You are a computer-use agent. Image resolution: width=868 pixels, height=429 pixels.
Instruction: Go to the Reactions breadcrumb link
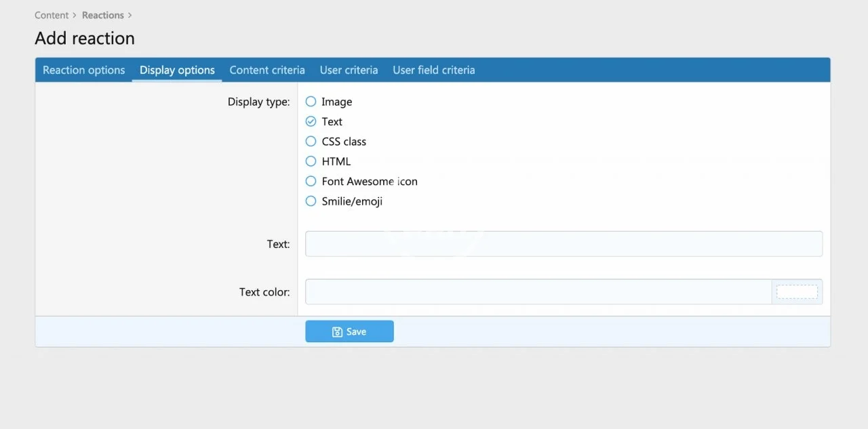(x=103, y=15)
